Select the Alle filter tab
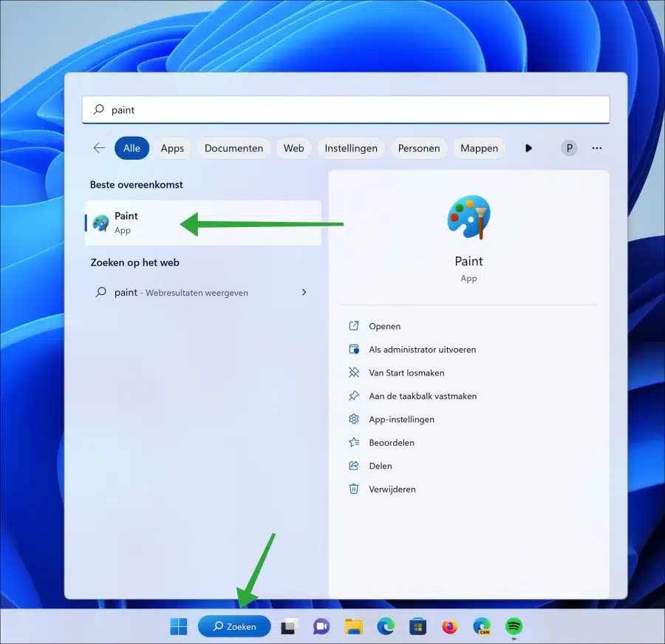The image size is (665, 644). [132, 148]
